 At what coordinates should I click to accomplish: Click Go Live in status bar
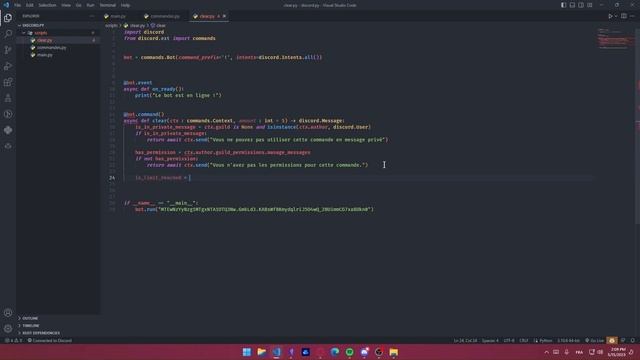[595, 340]
